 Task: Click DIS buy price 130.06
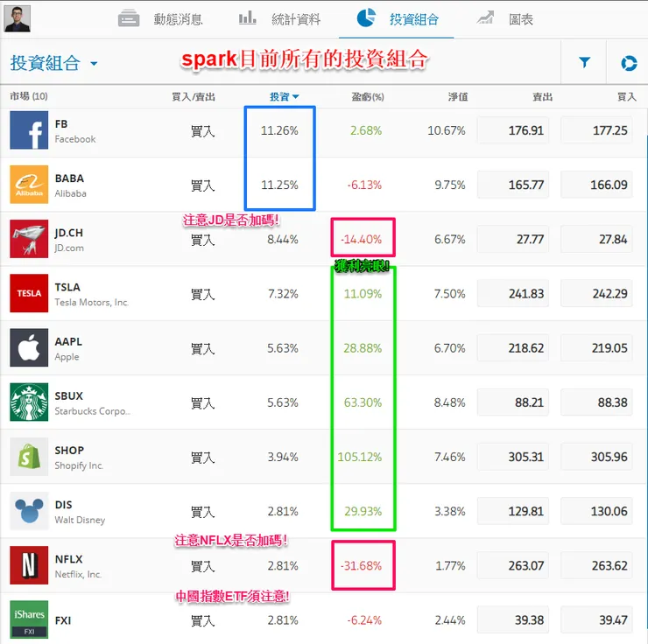coord(596,511)
